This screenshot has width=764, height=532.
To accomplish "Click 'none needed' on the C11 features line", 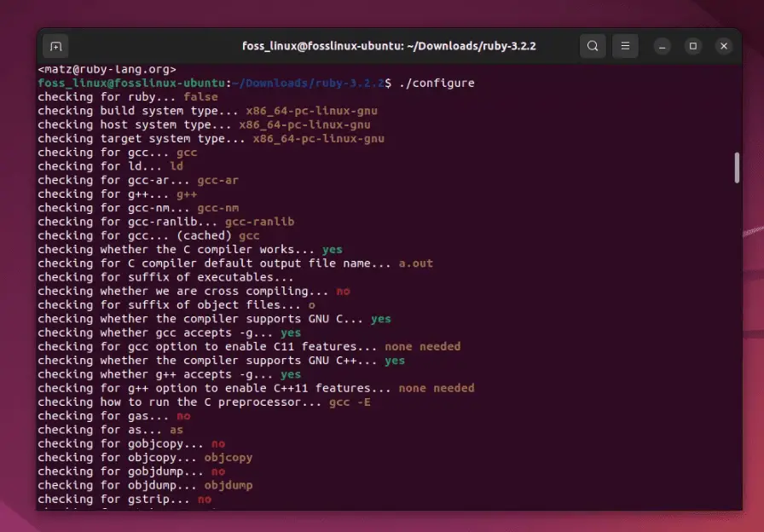I will coord(422,347).
